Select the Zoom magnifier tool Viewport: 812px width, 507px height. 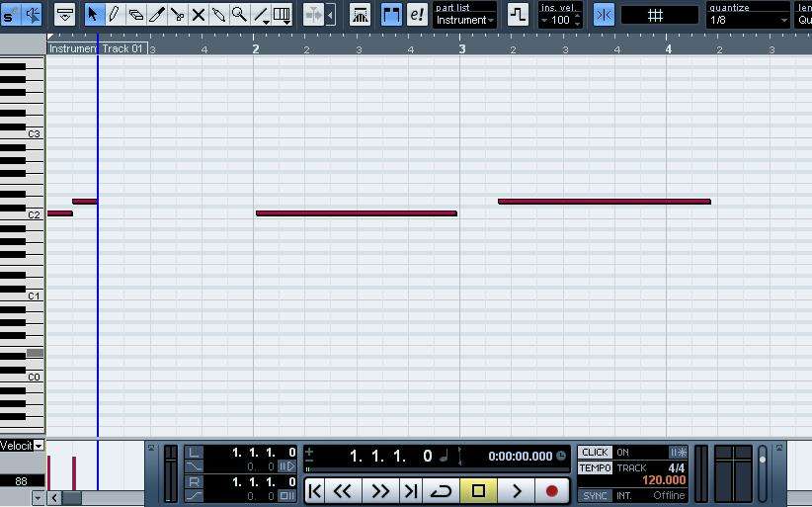(239, 15)
